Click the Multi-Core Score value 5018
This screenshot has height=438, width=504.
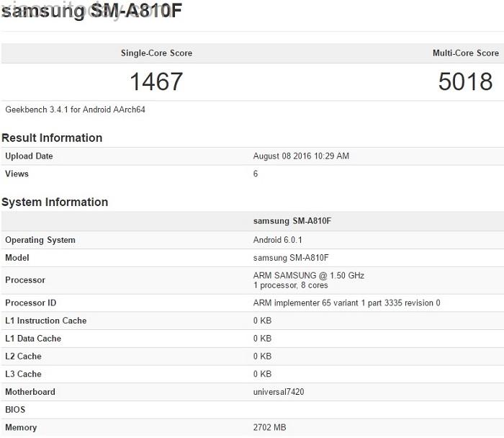click(465, 81)
